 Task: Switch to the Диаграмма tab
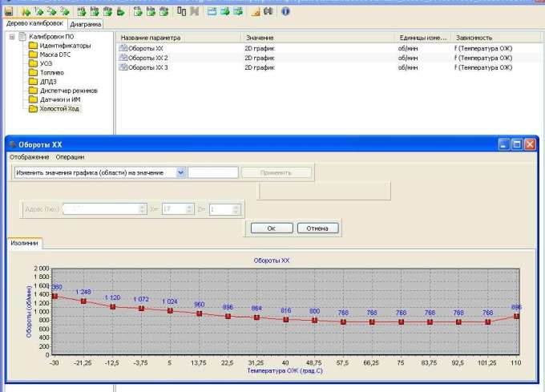pos(85,25)
